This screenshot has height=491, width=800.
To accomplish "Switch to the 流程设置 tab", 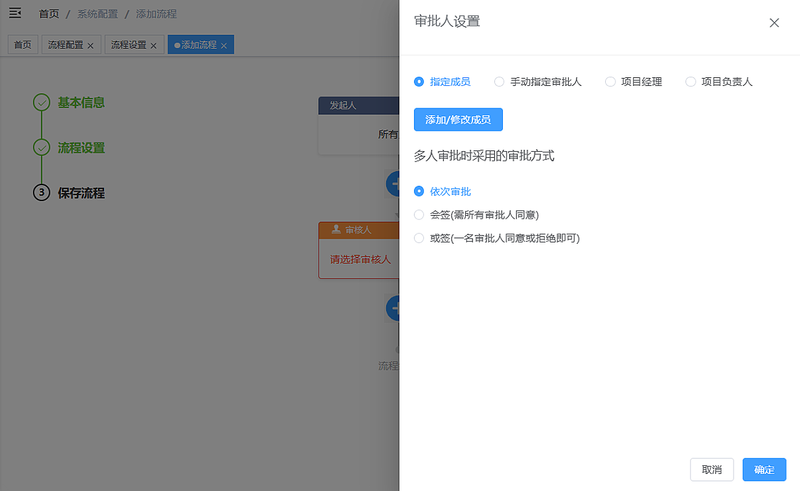I will [x=129, y=45].
